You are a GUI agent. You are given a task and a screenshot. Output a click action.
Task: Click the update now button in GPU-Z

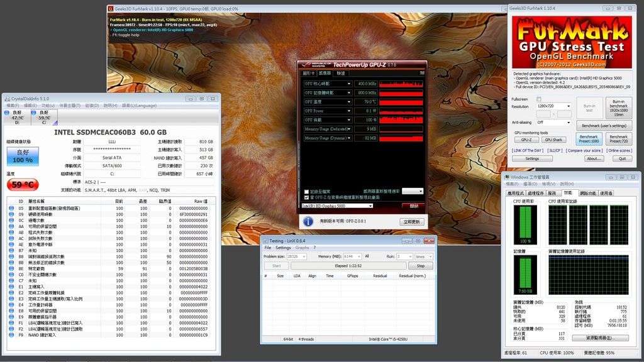[411, 222]
